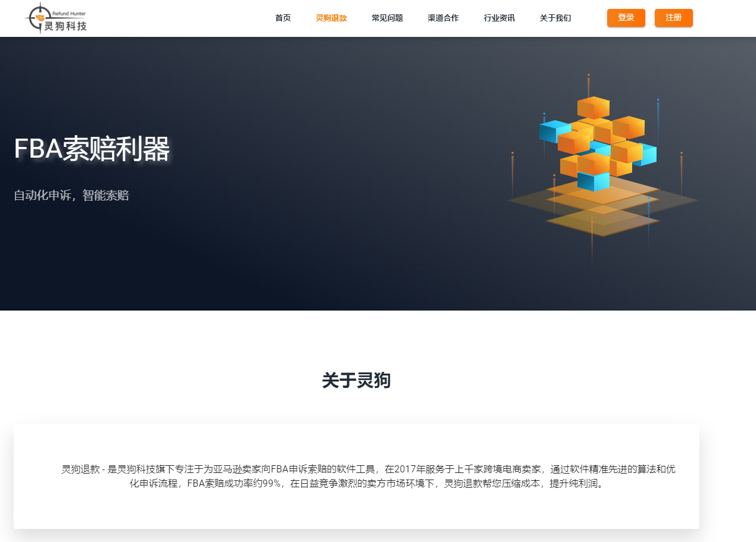Image resolution: width=756 pixels, height=542 pixels.
Task: Click the 关于灵狗 section heading
Action: [356, 380]
